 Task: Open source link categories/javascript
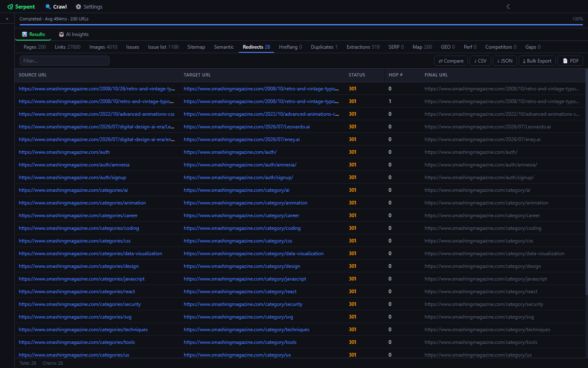82,279
